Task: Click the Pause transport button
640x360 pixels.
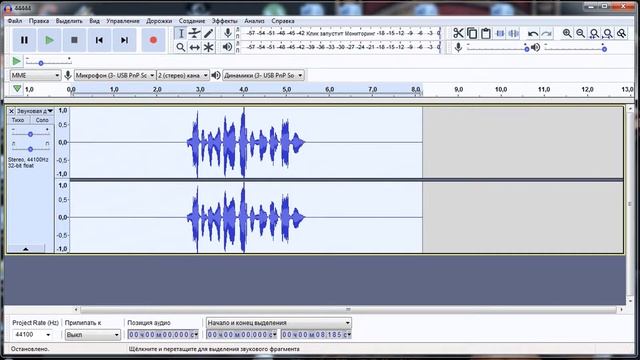Action: [x=24, y=40]
